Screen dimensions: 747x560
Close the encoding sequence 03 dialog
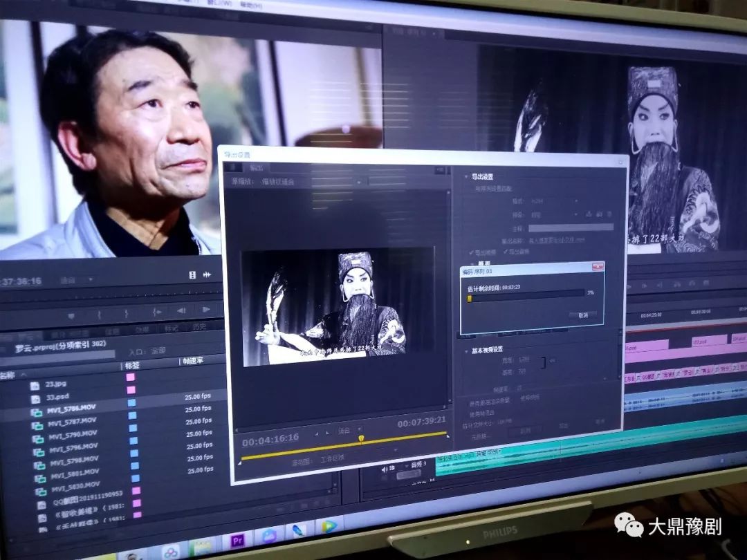tap(598, 267)
